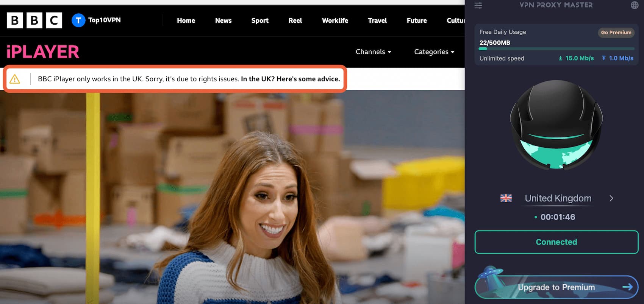This screenshot has height=304, width=644.
Task: Click the VPN helmet power graphic
Action: click(556, 125)
